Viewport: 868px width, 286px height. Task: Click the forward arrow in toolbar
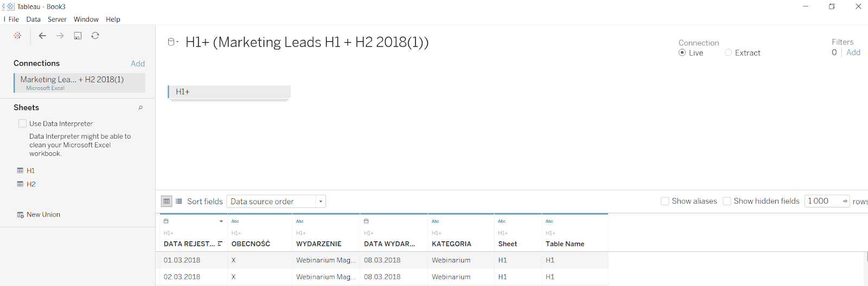60,36
